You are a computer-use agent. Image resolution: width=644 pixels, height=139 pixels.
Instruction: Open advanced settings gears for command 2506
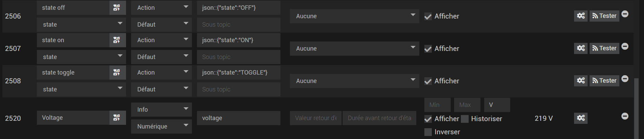[580, 16]
